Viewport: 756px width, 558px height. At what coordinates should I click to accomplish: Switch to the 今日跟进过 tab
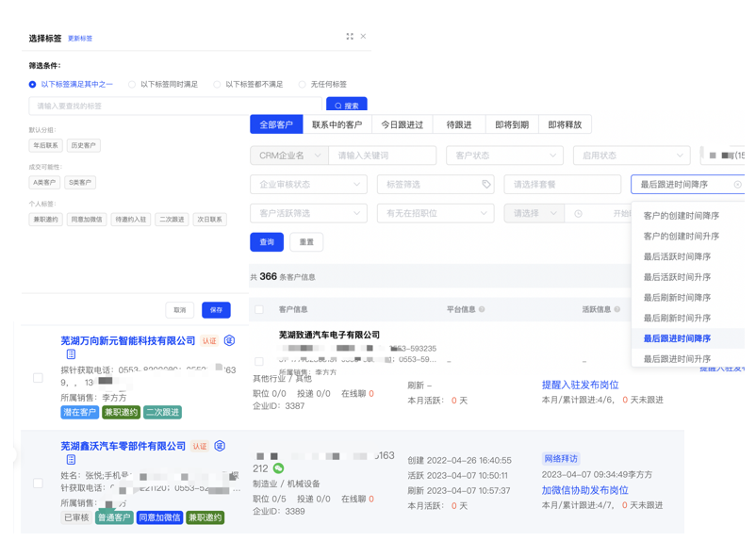(402, 124)
